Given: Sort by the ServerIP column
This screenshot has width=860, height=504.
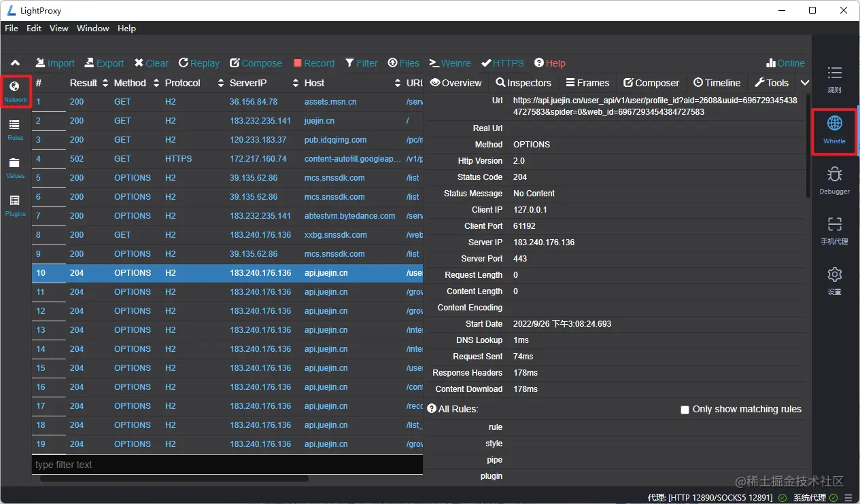Looking at the screenshot, I should pyautogui.click(x=264, y=83).
